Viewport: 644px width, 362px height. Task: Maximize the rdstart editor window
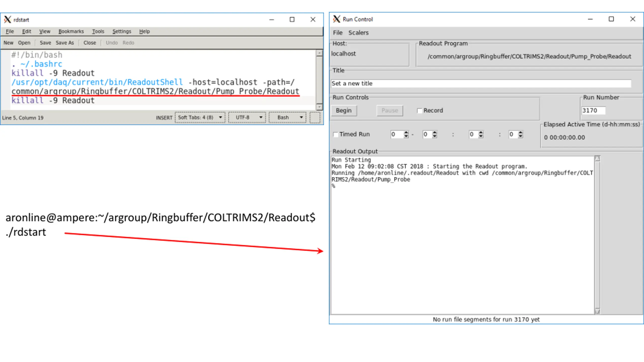(x=292, y=20)
